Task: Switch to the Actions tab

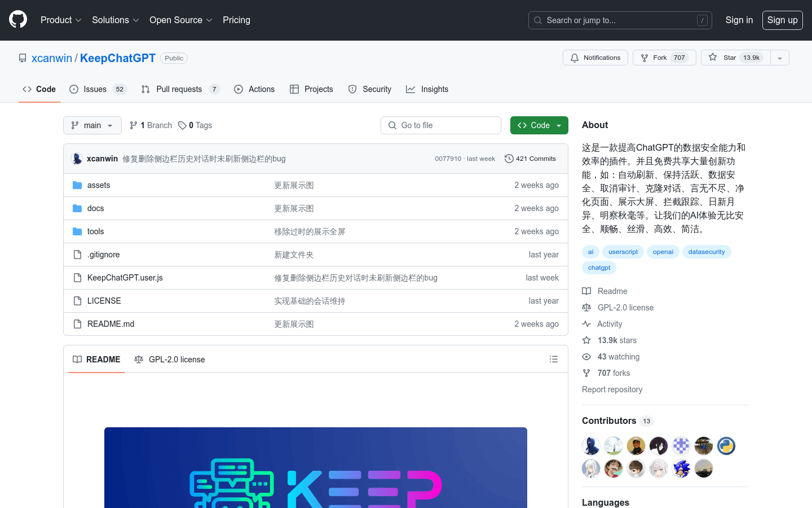Action: click(x=254, y=89)
